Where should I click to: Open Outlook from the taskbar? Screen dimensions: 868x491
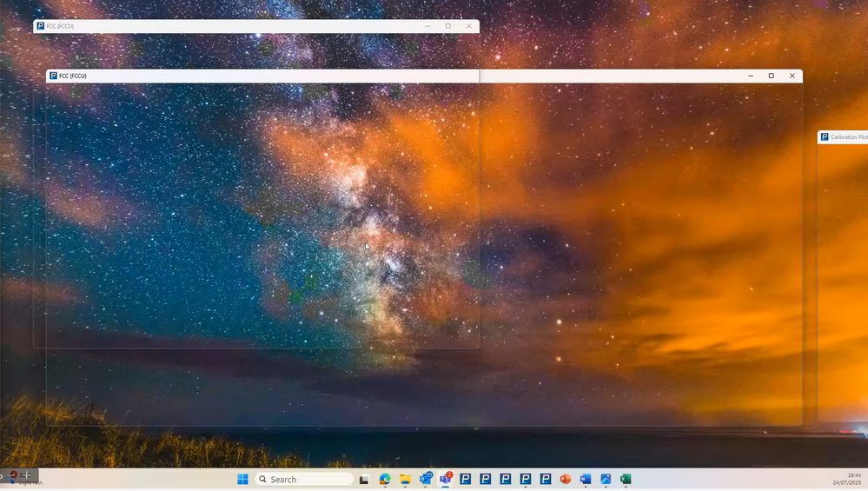[425, 479]
